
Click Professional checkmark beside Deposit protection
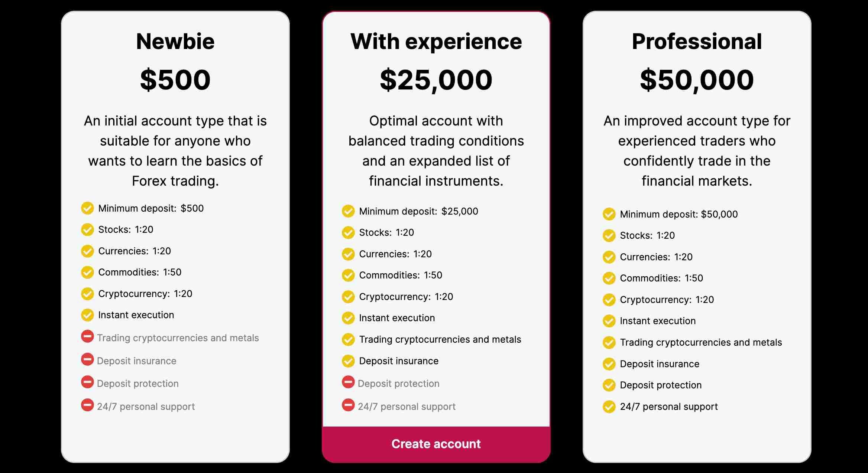[x=609, y=385]
